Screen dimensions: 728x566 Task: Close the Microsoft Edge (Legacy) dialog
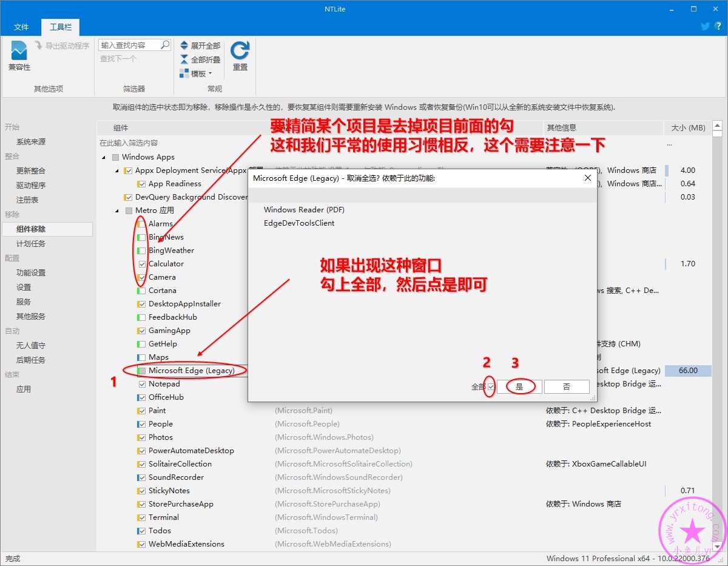click(587, 178)
